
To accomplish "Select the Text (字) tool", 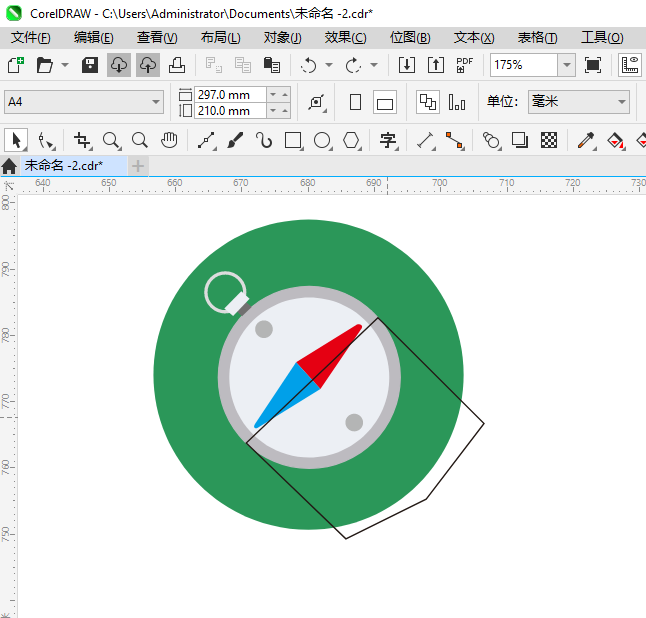I will click(388, 140).
